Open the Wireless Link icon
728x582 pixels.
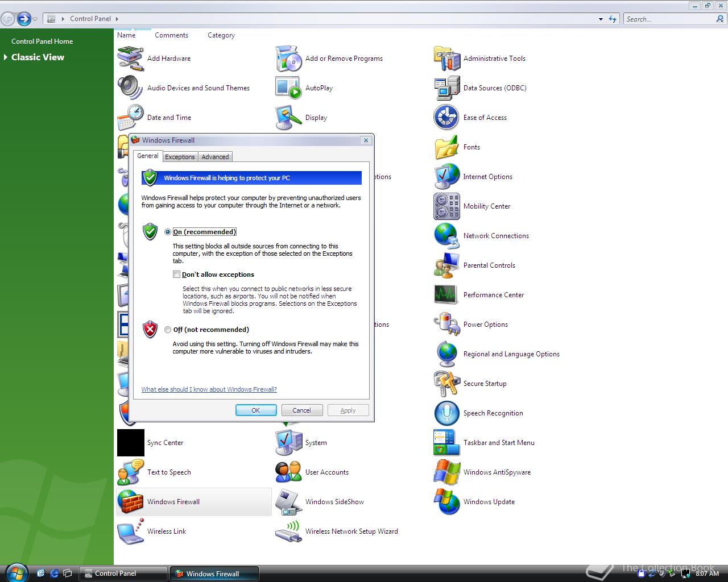130,531
